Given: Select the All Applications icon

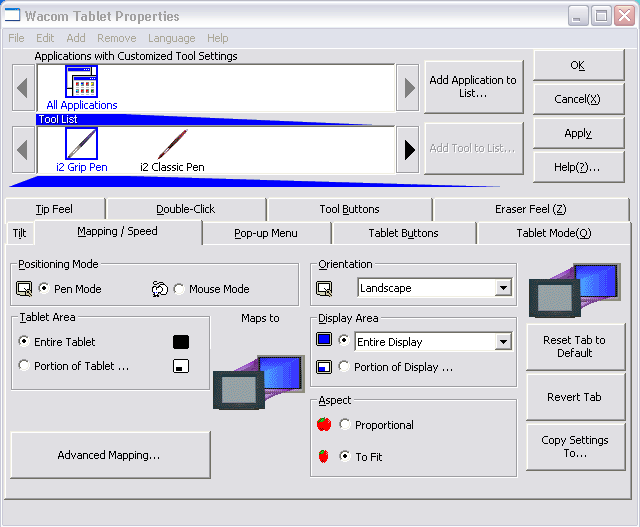Looking at the screenshot, I should [x=81, y=81].
